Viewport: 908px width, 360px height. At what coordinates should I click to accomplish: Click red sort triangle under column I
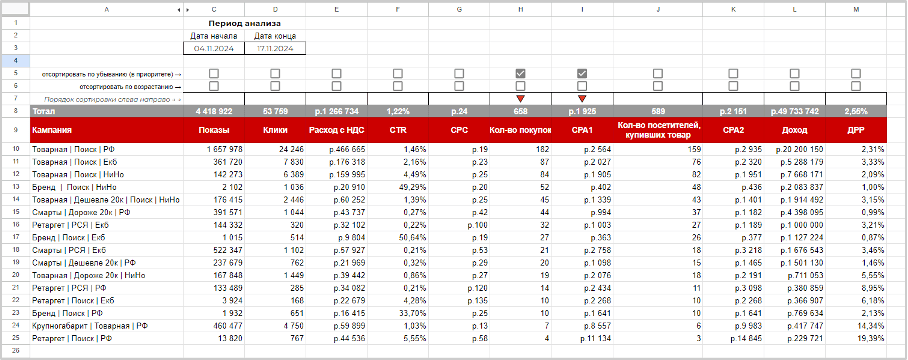[582, 98]
